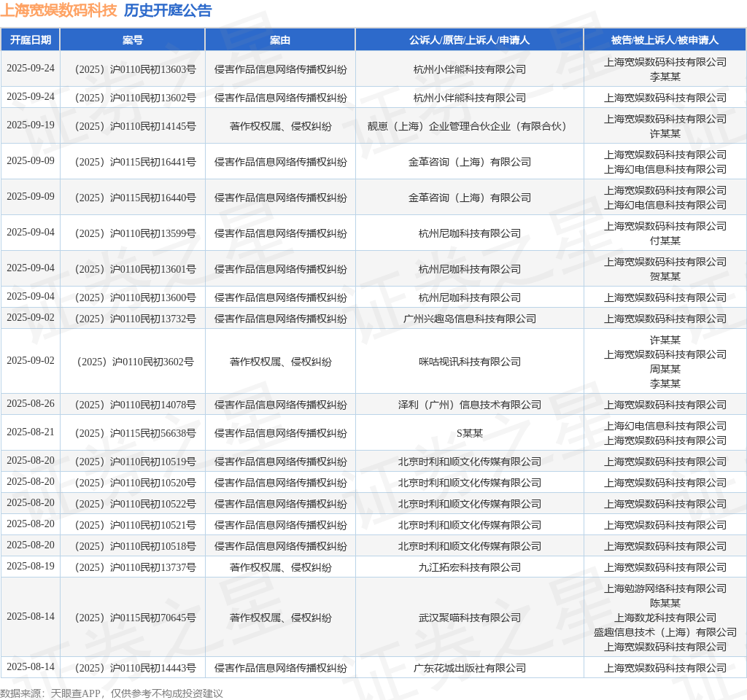The width and height of the screenshot is (747, 700).
Task: Select case number 沪0110民初13737号
Action: 135,567
